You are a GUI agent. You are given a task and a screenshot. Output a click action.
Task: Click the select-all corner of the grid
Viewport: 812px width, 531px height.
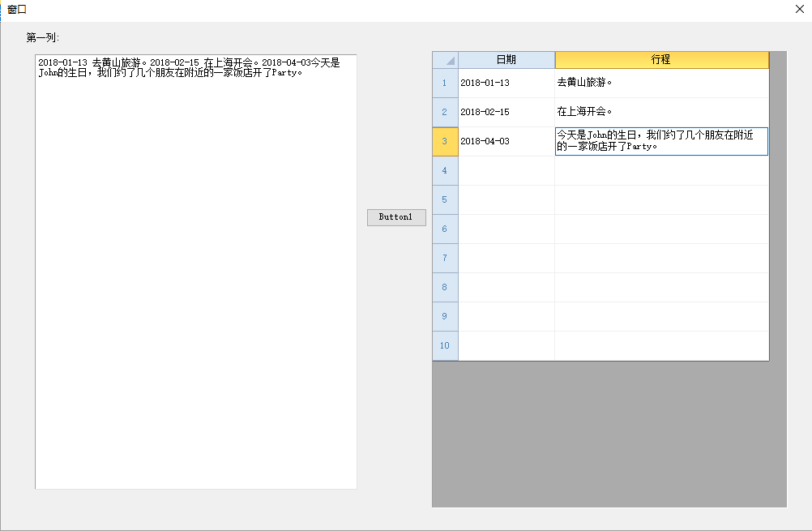click(x=445, y=60)
